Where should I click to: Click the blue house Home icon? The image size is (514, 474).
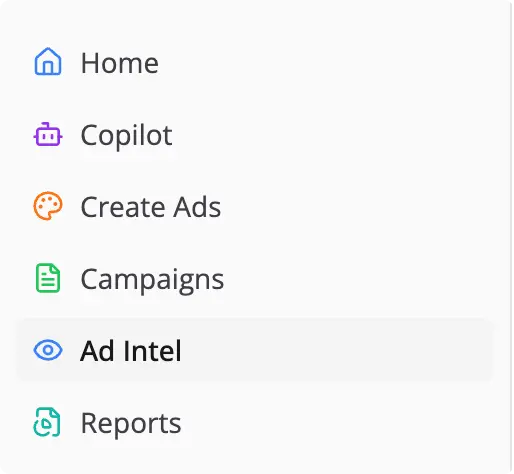(x=48, y=61)
